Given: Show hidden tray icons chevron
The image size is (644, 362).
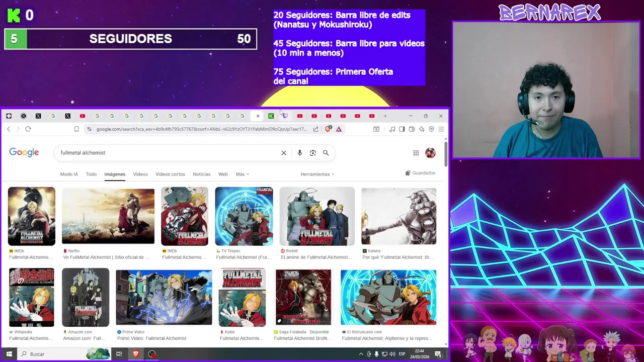Looking at the screenshot, I should tap(361, 354).
